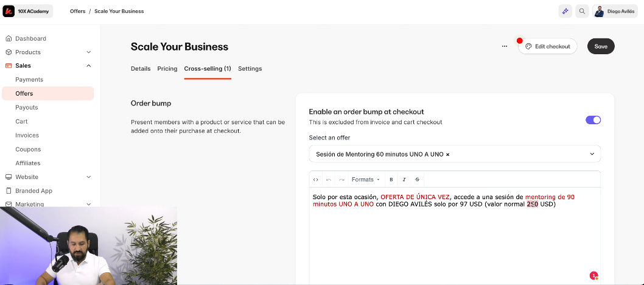The width and height of the screenshot is (644, 285).
Task: Apply bold formatting in editor toolbar
Action: pos(391,180)
